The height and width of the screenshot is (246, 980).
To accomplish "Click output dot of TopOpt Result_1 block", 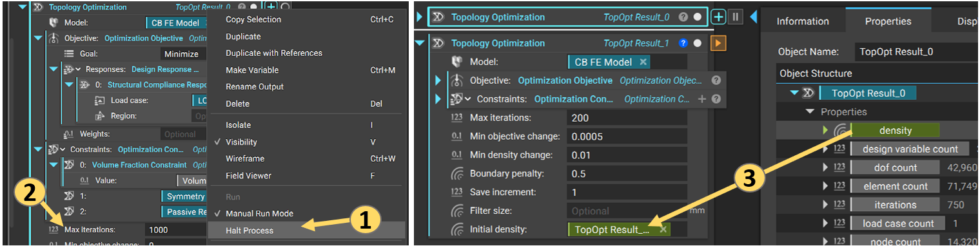I will click(697, 43).
